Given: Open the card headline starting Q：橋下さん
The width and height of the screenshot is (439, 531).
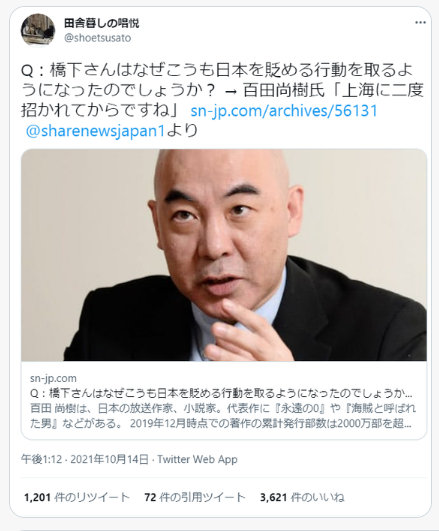Looking at the screenshot, I should click(x=221, y=393).
